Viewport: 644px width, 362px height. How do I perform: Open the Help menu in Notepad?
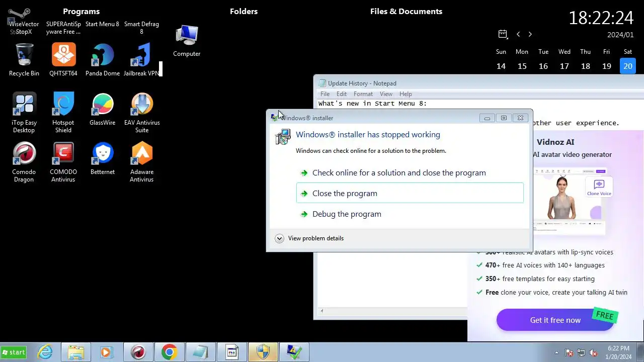coord(406,94)
